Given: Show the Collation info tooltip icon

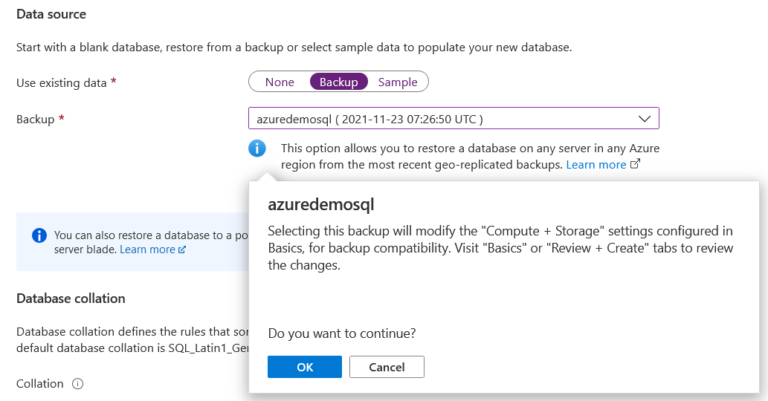Looking at the screenshot, I should point(77,384).
